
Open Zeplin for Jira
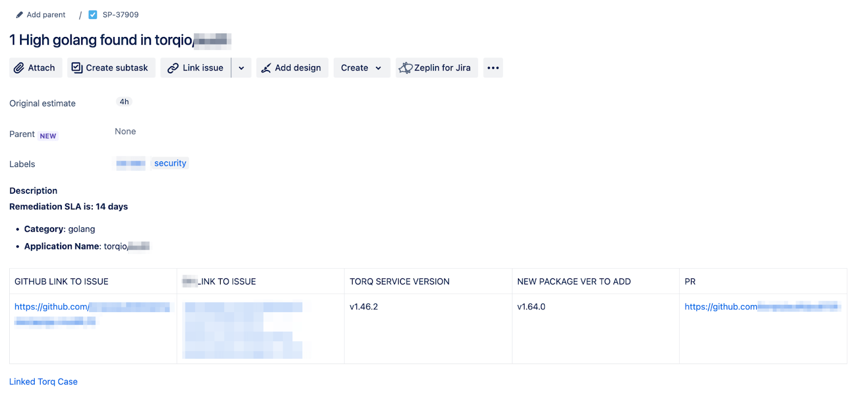click(x=437, y=68)
